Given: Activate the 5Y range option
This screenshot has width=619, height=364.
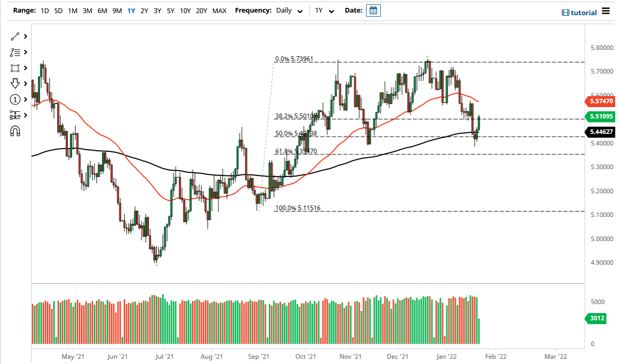Looking at the screenshot, I should (171, 11).
